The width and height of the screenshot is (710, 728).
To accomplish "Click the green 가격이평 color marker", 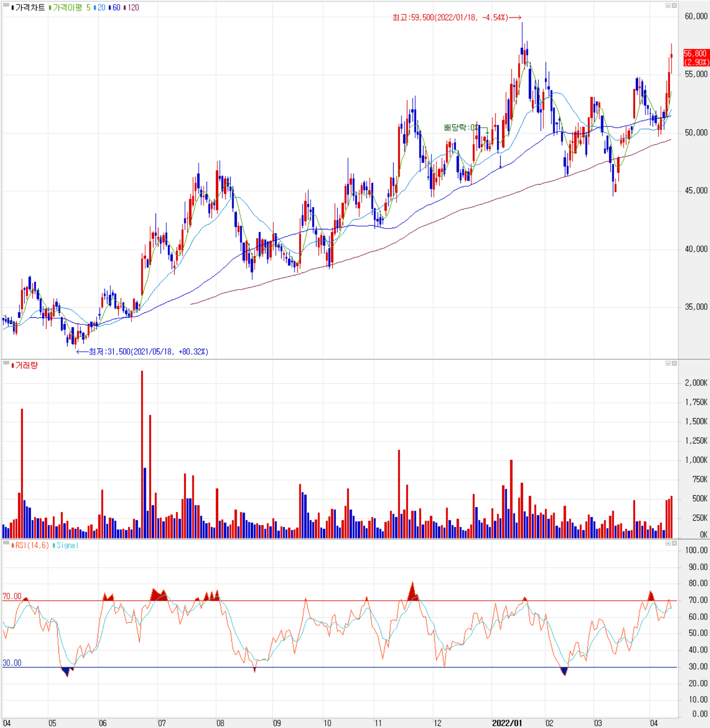I will (x=50, y=7).
